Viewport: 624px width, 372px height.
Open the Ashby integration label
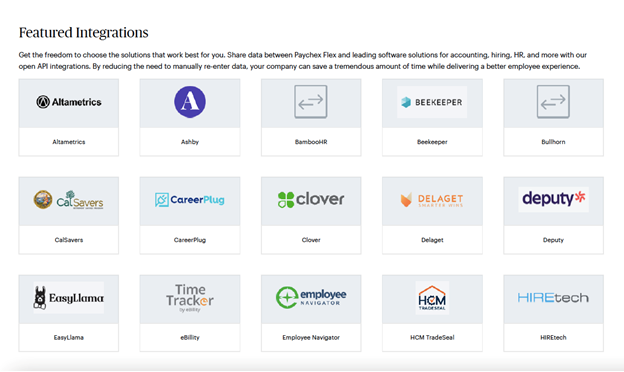[190, 142]
